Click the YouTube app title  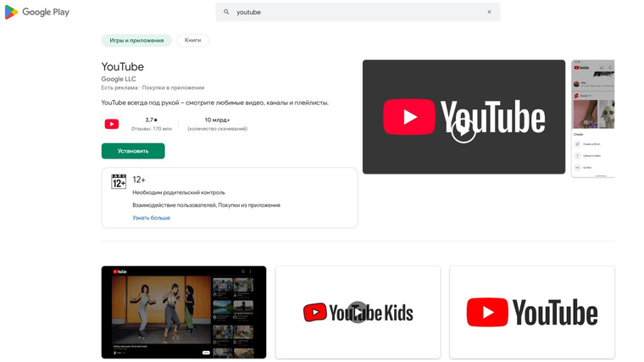click(122, 67)
